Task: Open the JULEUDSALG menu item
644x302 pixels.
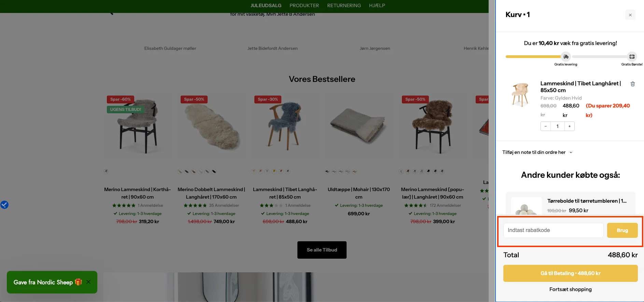Action: point(266,5)
